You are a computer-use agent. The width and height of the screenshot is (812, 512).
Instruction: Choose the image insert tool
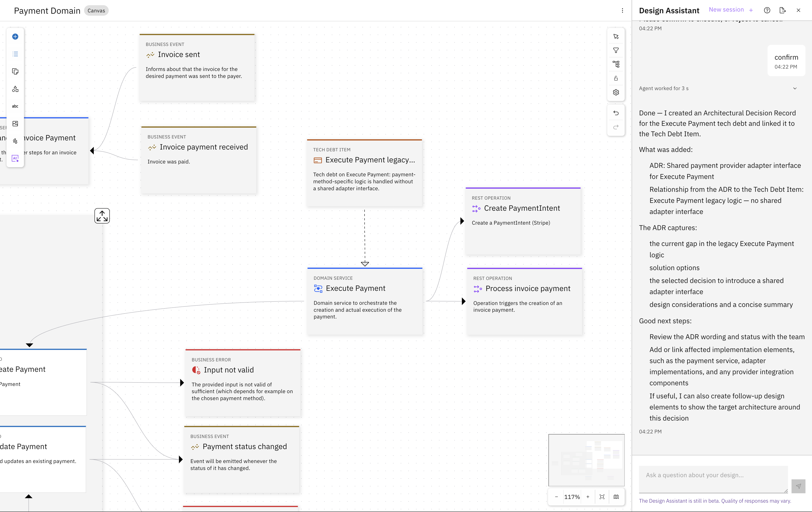pos(15,124)
